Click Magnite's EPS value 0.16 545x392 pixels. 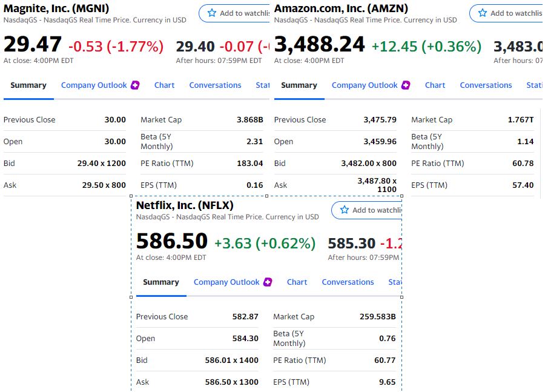point(255,185)
